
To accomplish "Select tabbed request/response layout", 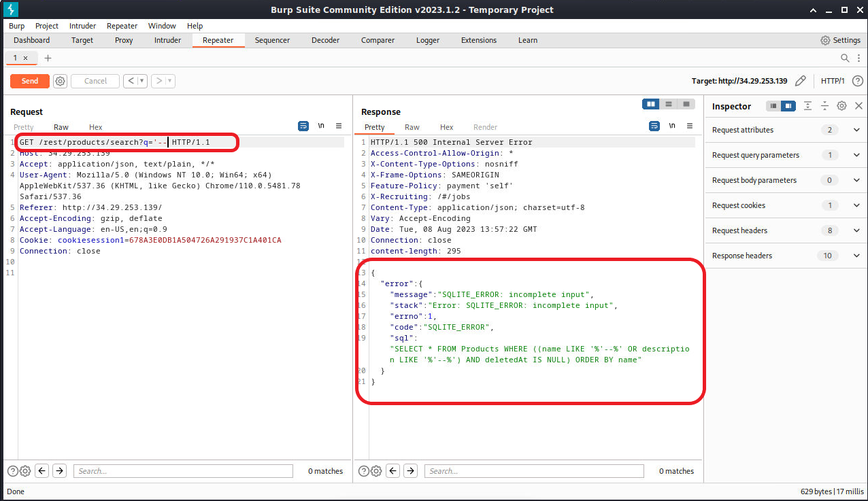I will click(x=686, y=104).
